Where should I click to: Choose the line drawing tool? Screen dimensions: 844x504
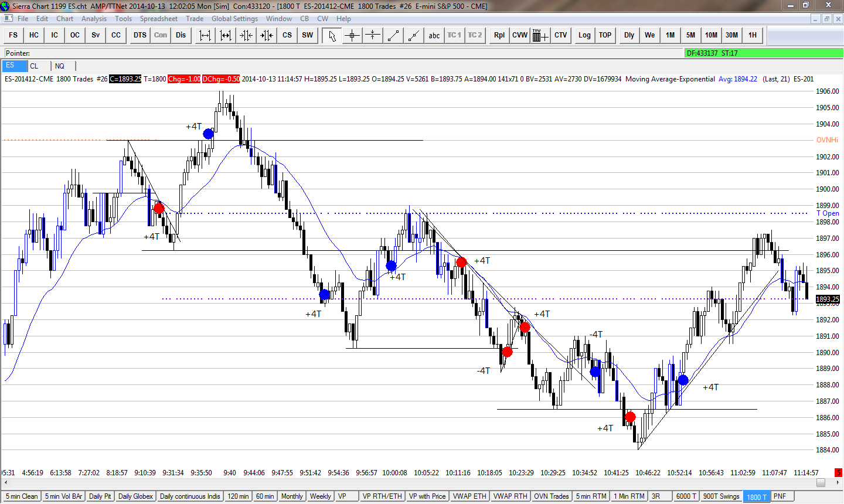pos(393,35)
